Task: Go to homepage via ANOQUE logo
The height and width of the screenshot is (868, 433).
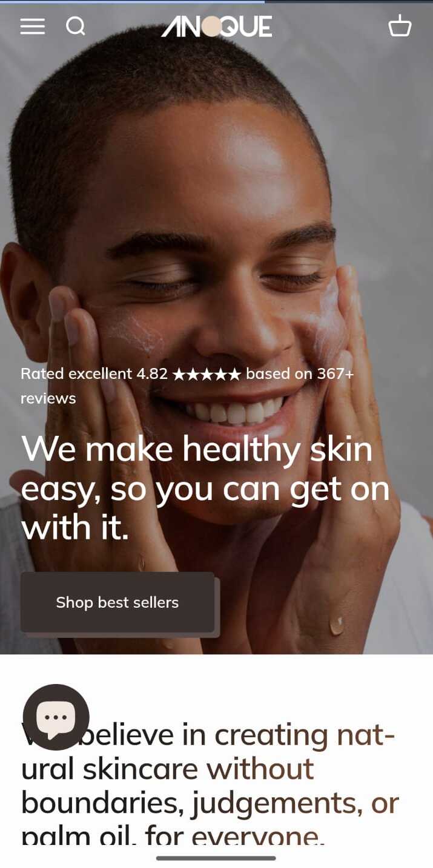Action: tap(217, 26)
